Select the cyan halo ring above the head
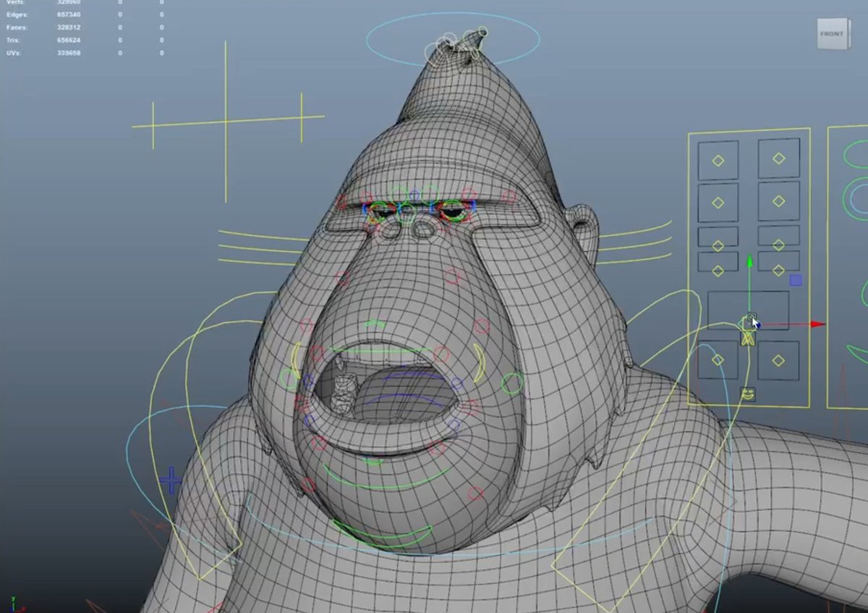The height and width of the screenshot is (613, 868). pos(453,39)
